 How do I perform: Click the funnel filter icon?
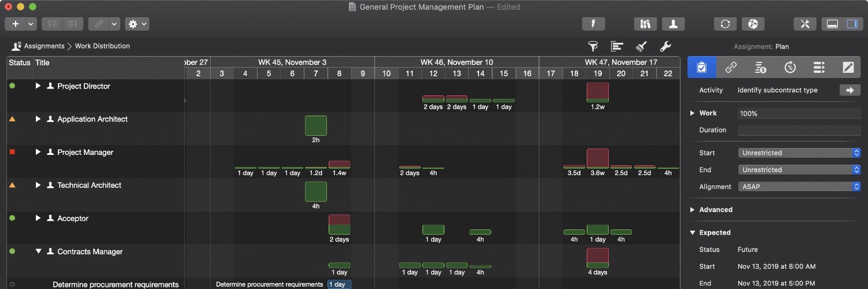pyautogui.click(x=593, y=46)
